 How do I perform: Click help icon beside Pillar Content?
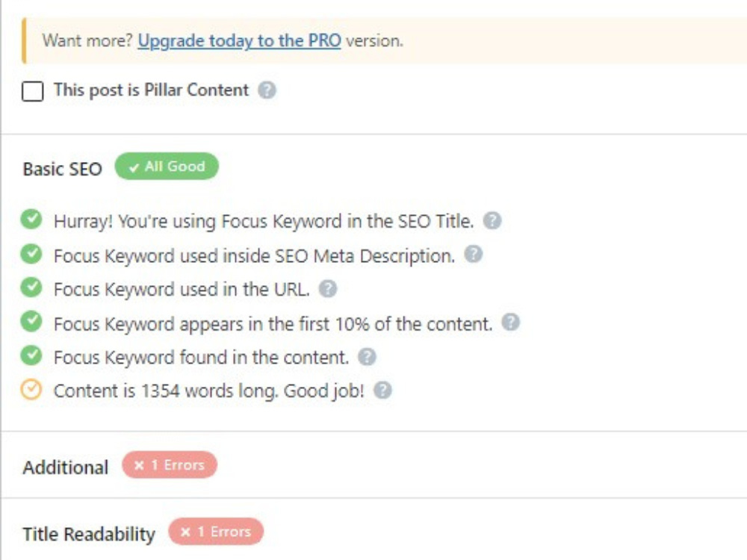267,90
